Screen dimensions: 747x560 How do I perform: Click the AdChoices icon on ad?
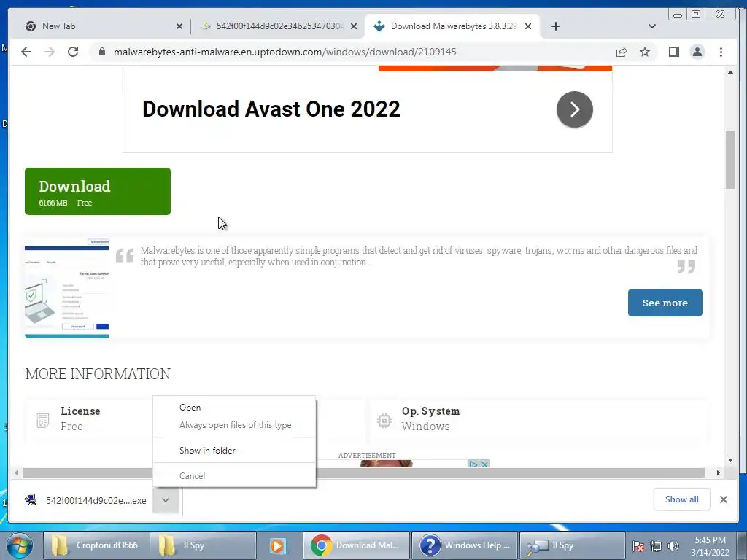[473, 463]
